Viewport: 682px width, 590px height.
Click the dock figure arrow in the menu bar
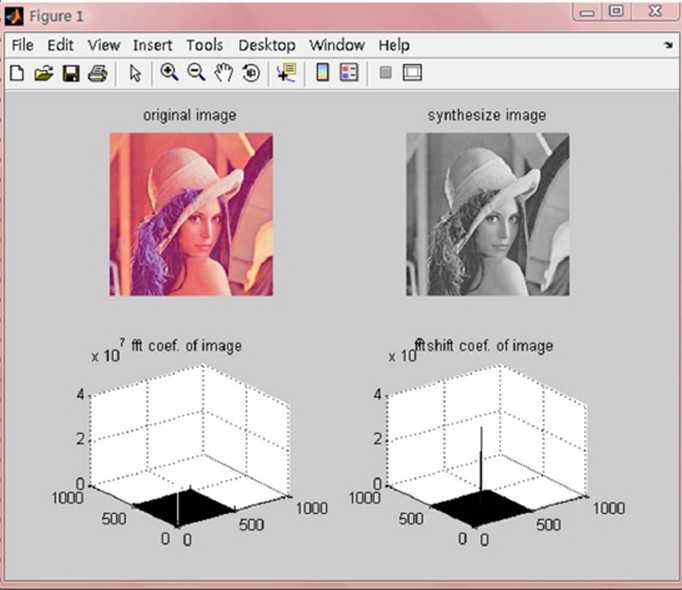point(669,45)
